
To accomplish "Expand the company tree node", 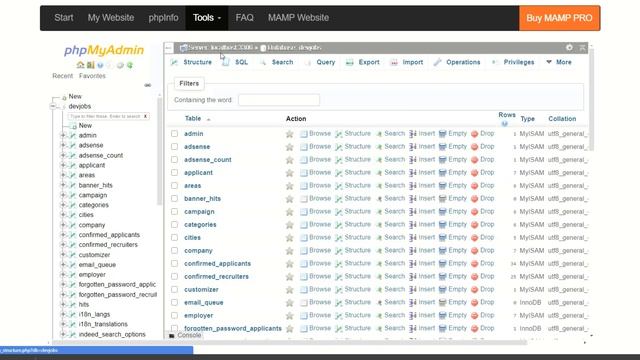I will [63, 224].
